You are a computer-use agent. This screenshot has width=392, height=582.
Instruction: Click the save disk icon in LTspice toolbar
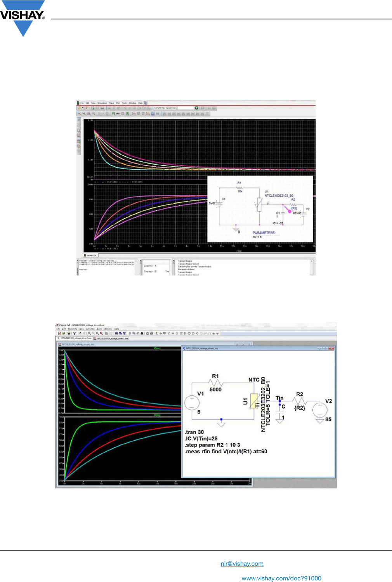pyautogui.click(x=69, y=333)
